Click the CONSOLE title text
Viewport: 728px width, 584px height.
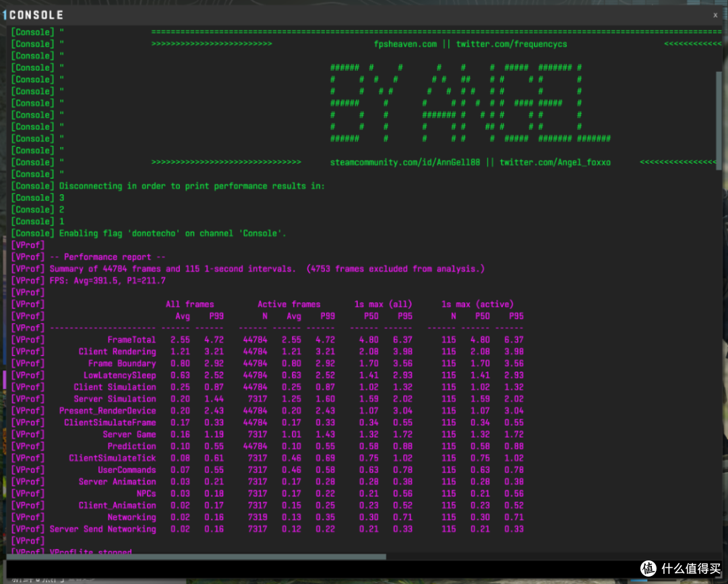tap(36, 15)
